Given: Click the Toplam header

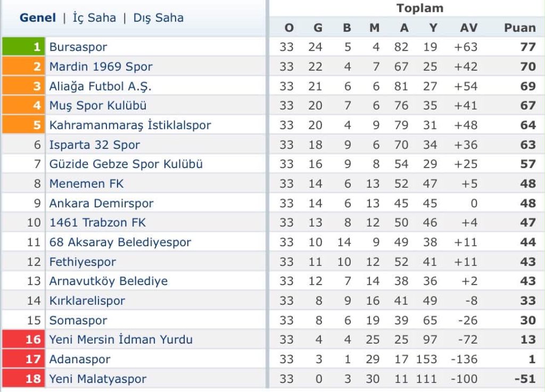Looking at the screenshot, I should click(x=420, y=8).
